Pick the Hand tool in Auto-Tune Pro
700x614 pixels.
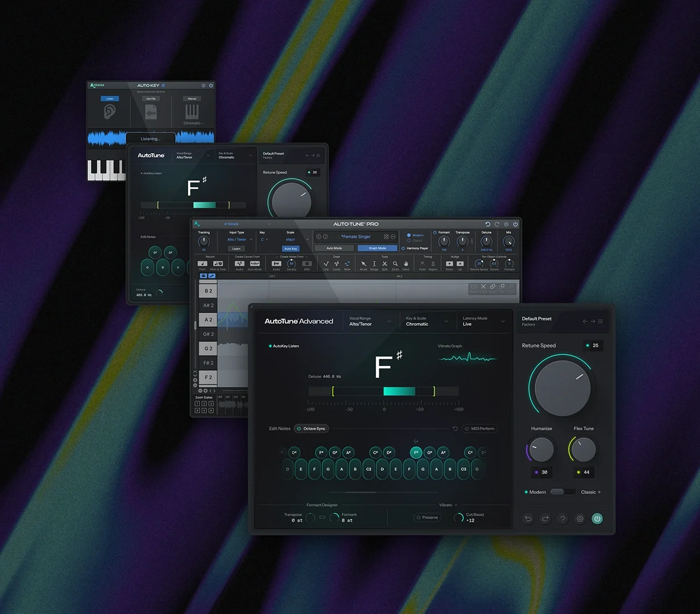tap(405, 263)
